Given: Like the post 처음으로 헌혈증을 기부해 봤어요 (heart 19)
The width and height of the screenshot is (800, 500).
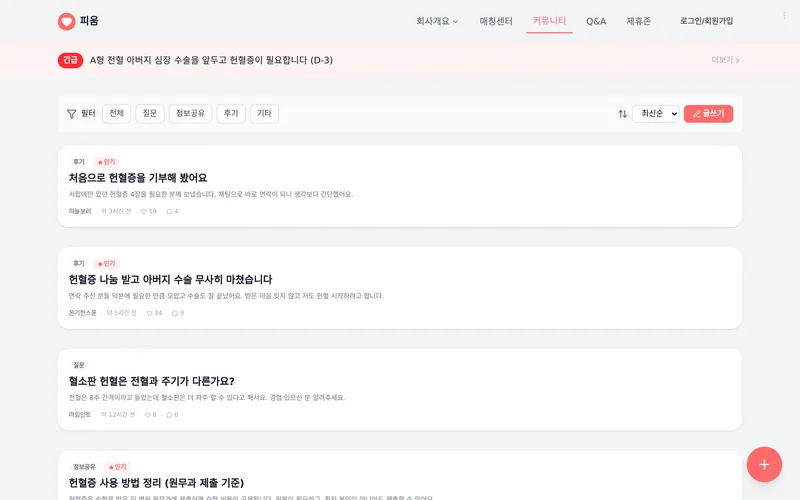Looking at the screenshot, I should 148,211.
